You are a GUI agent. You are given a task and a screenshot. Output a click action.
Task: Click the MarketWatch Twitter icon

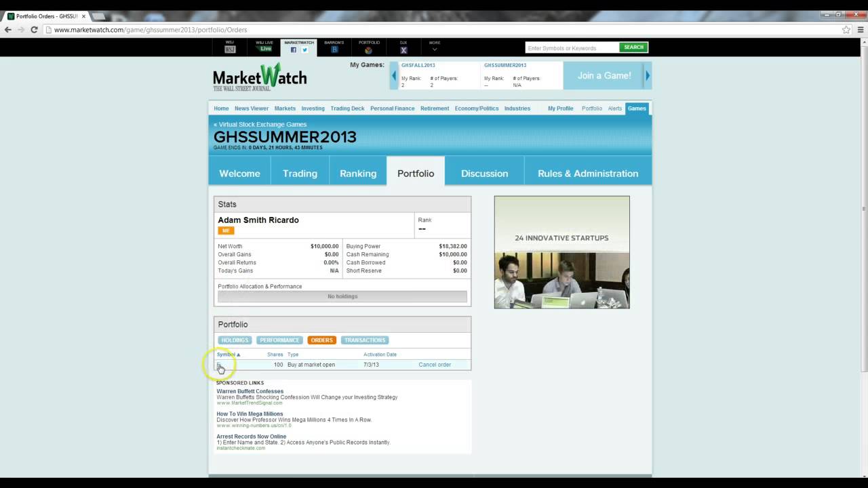coord(304,49)
